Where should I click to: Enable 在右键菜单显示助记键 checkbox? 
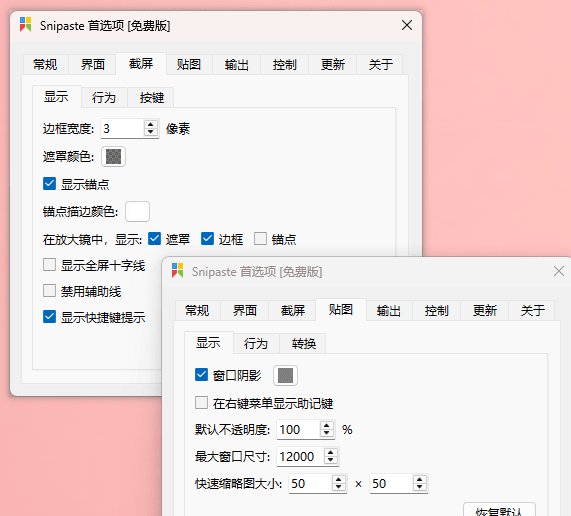click(x=201, y=403)
